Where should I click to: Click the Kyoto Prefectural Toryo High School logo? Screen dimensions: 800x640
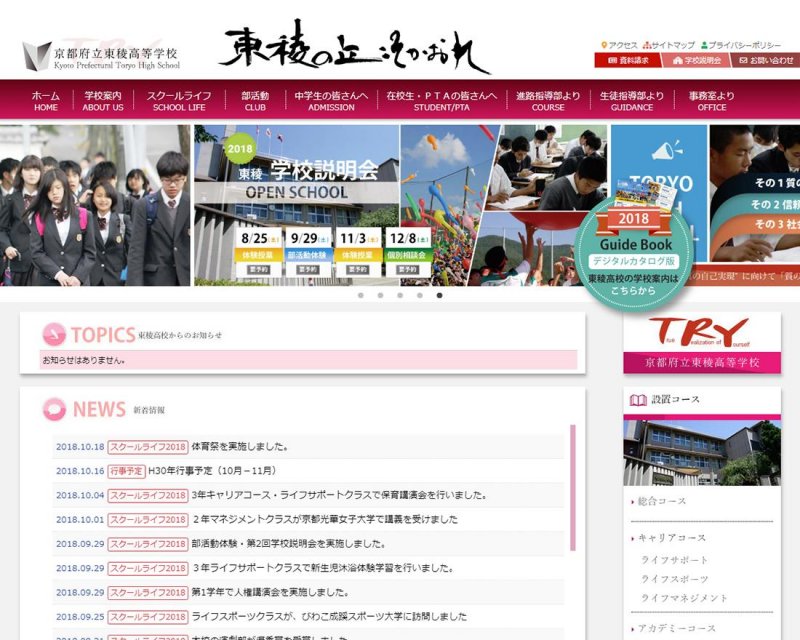point(101,57)
